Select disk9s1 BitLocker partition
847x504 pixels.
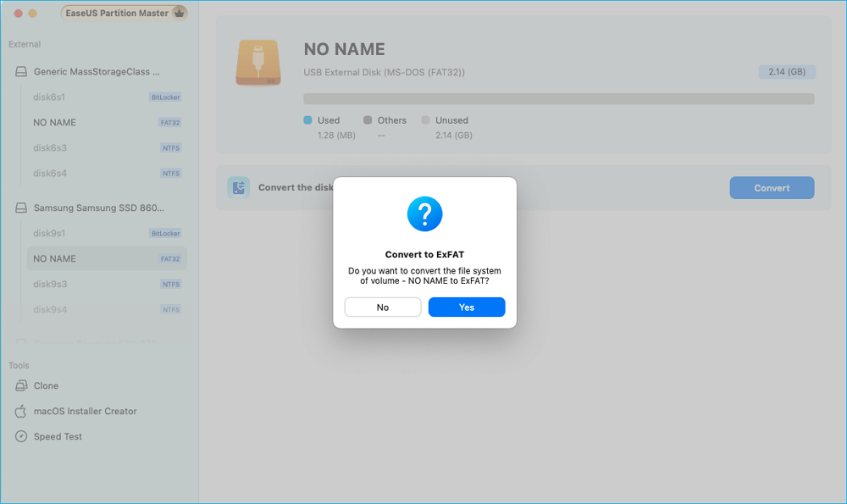pyautogui.click(x=107, y=233)
